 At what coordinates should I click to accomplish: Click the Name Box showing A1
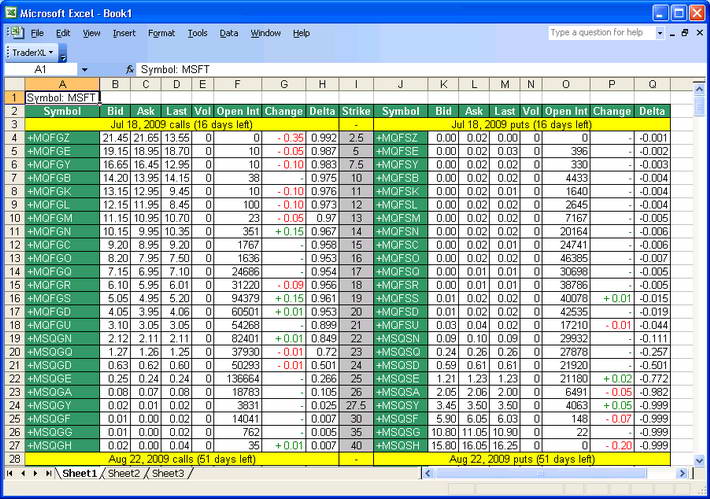coord(40,69)
